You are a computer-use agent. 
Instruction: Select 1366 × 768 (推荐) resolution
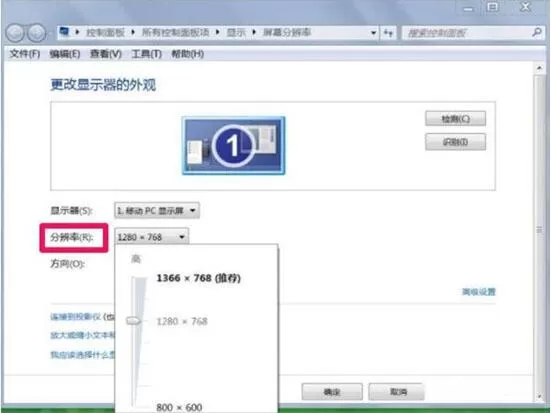199,278
